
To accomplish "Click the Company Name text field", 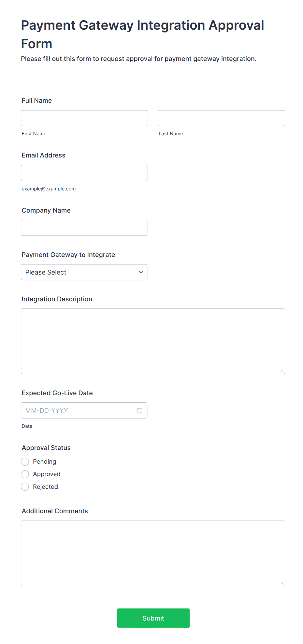I will [84, 228].
